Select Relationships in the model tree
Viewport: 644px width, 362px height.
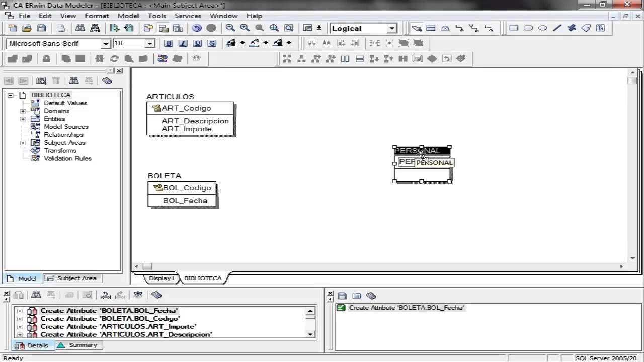coord(63,135)
